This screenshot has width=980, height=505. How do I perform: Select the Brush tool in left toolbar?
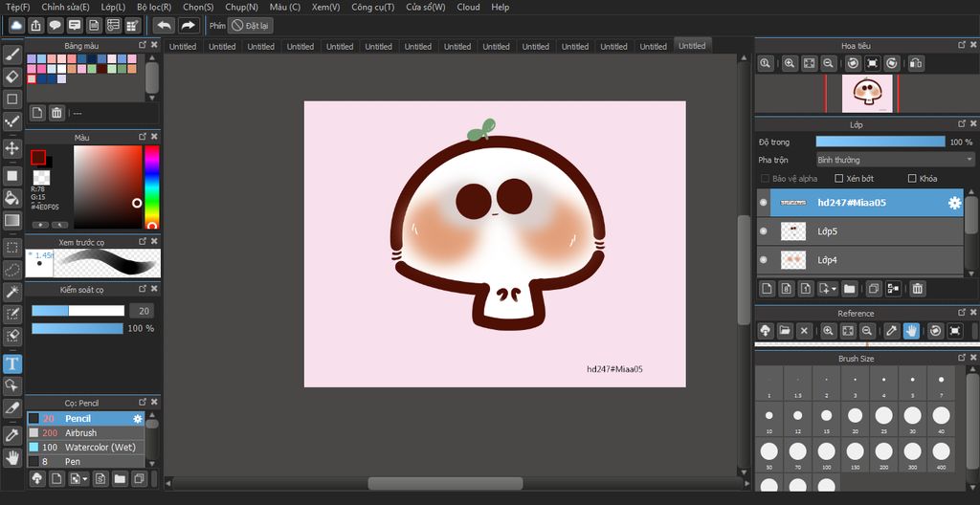[x=11, y=55]
